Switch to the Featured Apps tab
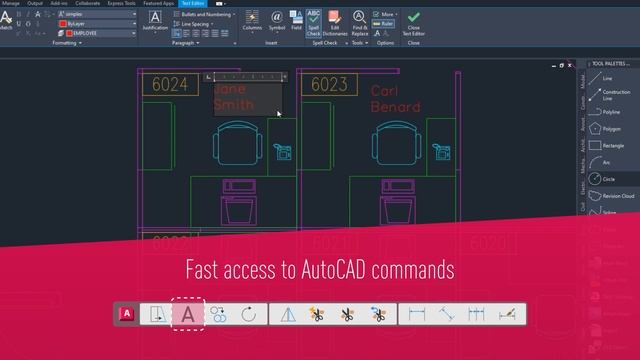Viewport: 640px width, 360px height. coord(158,3)
